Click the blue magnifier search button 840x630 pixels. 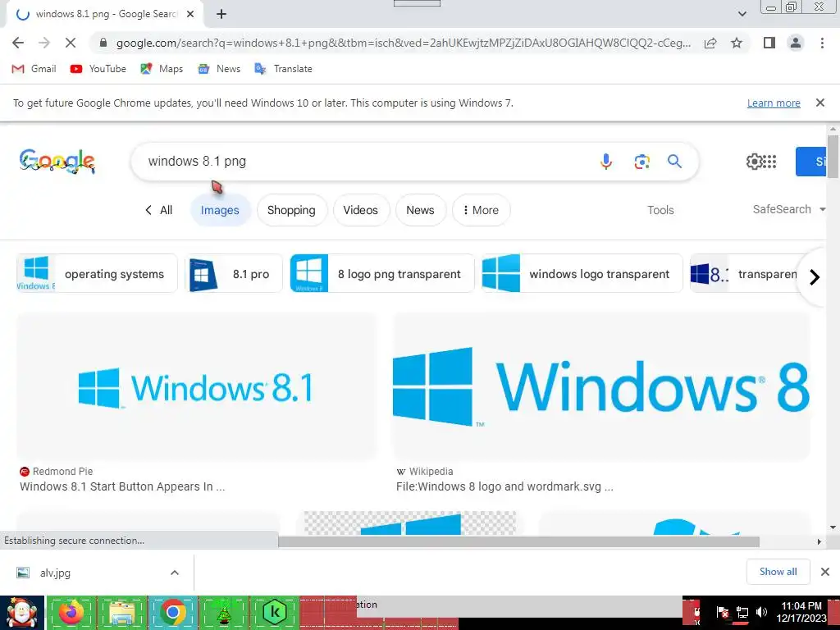click(x=674, y=162)
